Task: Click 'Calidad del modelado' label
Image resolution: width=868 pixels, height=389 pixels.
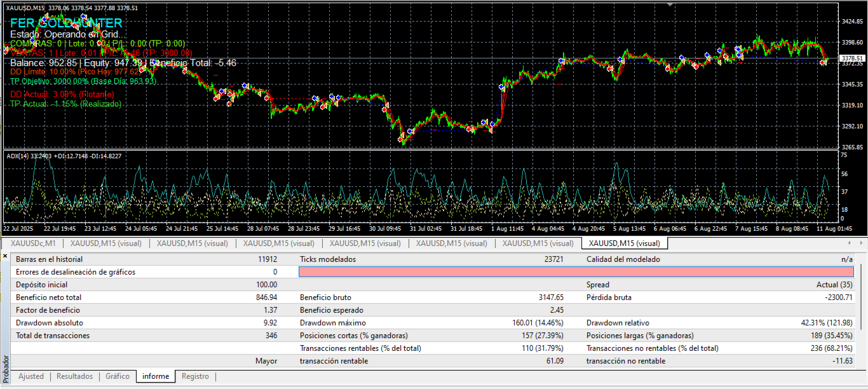Action: pos(623,259)
